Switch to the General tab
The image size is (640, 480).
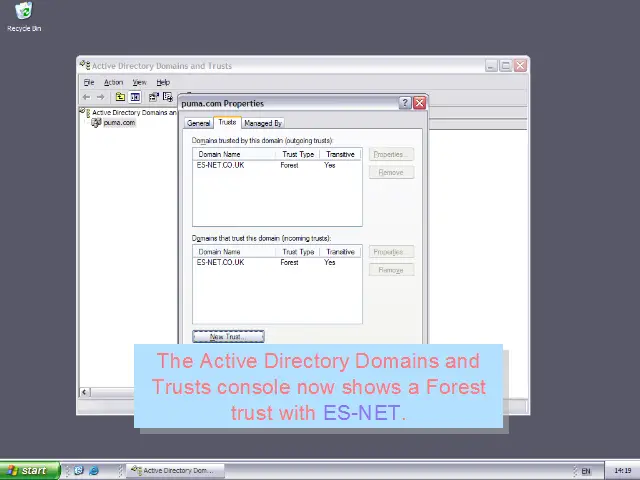click(x=198, y=123)
